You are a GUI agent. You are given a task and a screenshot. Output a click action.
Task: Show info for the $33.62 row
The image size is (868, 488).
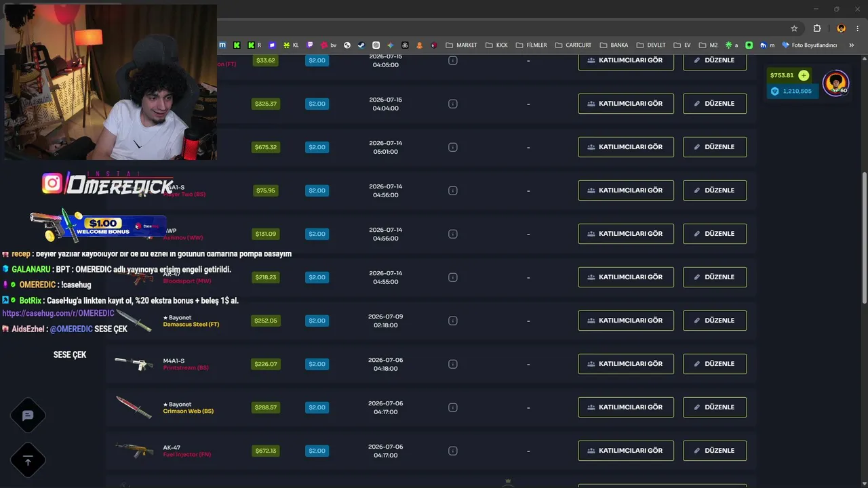pyautogui.click(x=453, y=60)
